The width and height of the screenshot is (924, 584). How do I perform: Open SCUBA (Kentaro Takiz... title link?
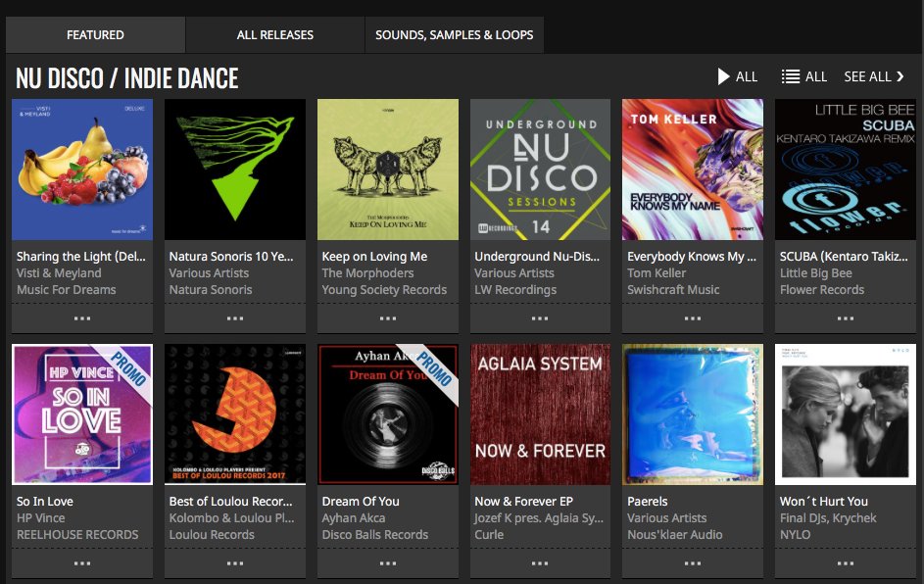[844, 257]
